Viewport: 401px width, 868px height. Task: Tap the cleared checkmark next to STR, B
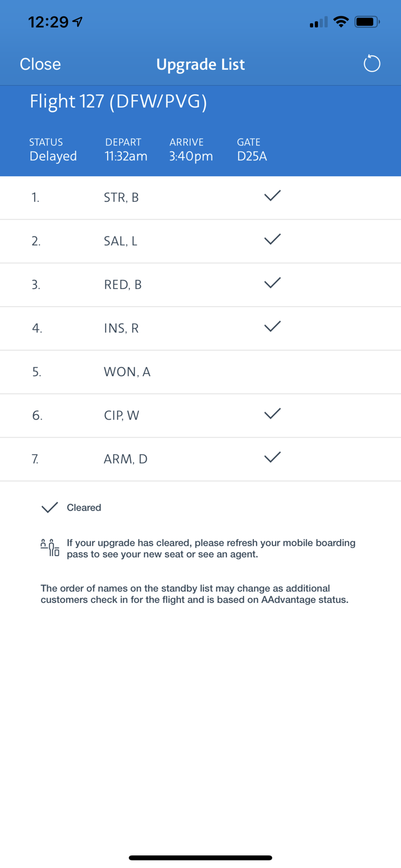[272, 196]
